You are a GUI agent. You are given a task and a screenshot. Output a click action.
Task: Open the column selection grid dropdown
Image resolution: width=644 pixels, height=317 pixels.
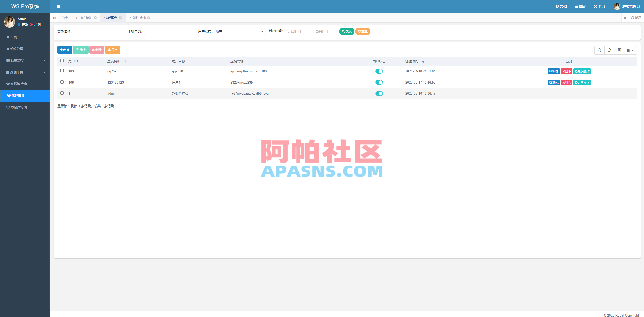click(x=630, y=50)
